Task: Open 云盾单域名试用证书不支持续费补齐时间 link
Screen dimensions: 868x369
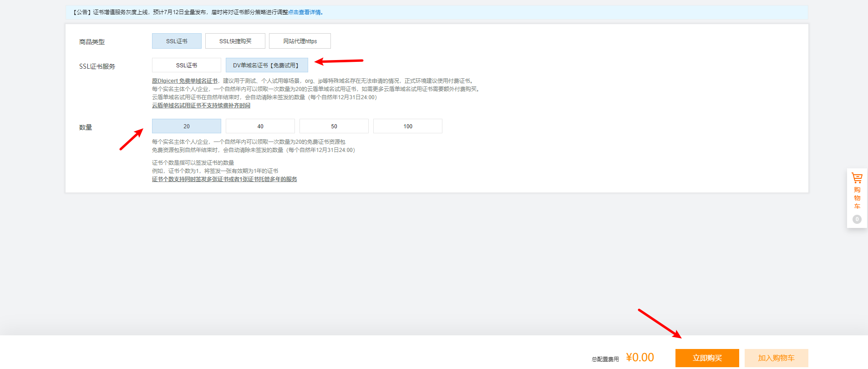Action: click(201, 106)
